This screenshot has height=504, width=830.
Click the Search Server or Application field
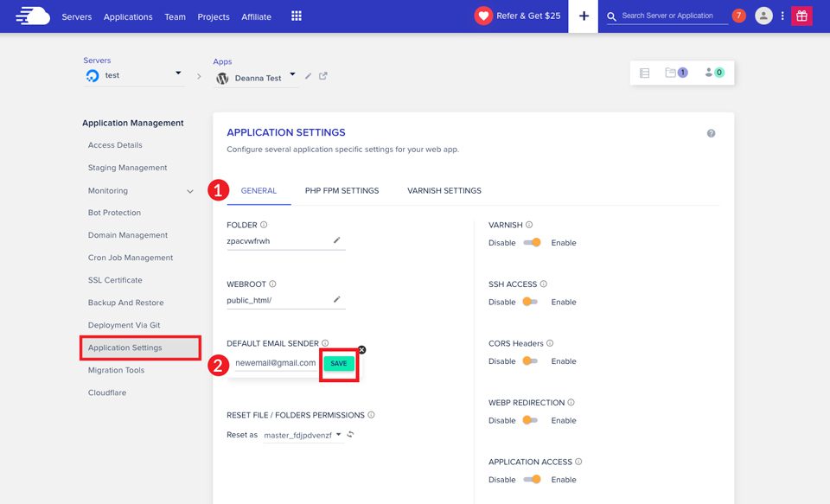667,16
